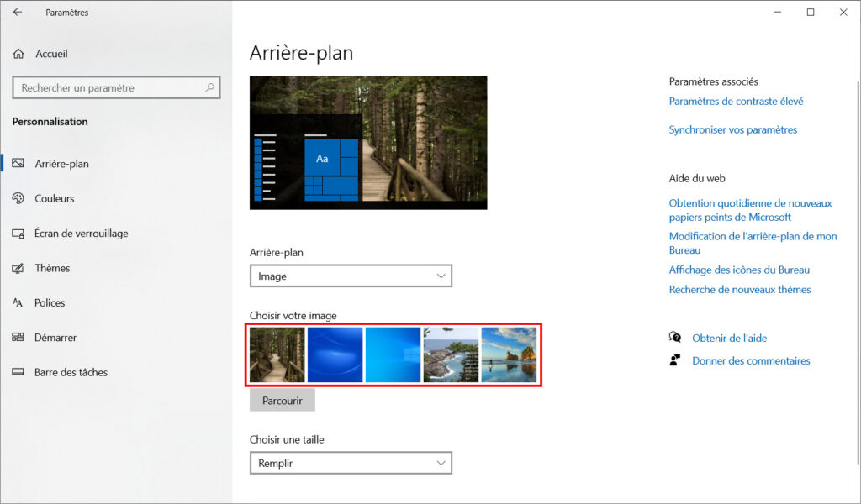Select the Barre des tâches icon
The width and height of the screenshot is (861, 504).
coord(18,372)
